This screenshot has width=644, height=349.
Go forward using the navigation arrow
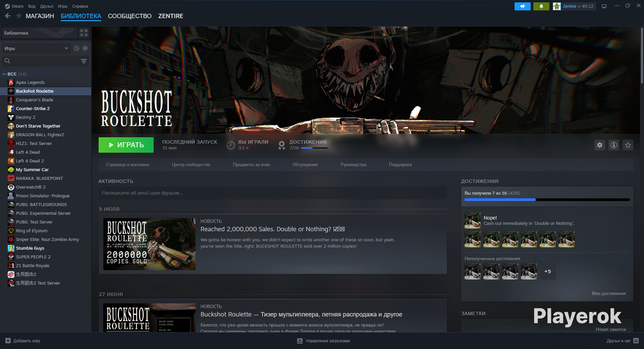coord(18,16)
